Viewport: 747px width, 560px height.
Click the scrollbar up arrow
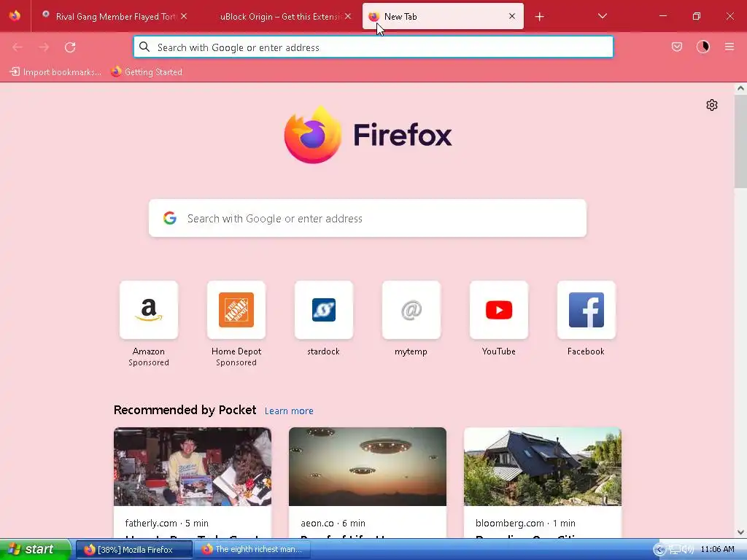(740, 88)
